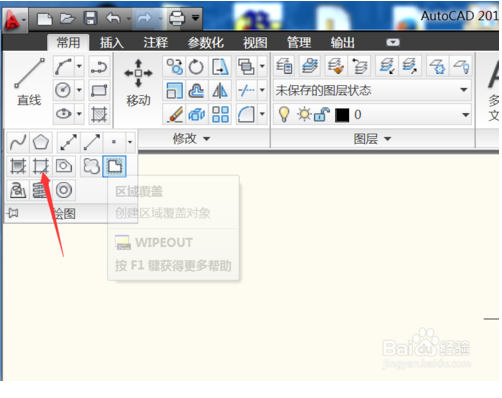Select the point tool
The width and height of the screenshot is (502, 398).
(x=114, y=142)
